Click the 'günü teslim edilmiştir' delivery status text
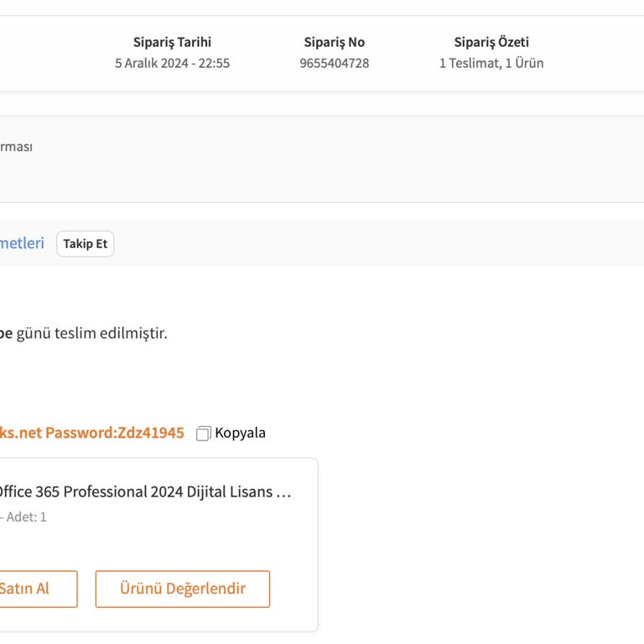Viewport: 644px width, 644px height. click(92, 333)
